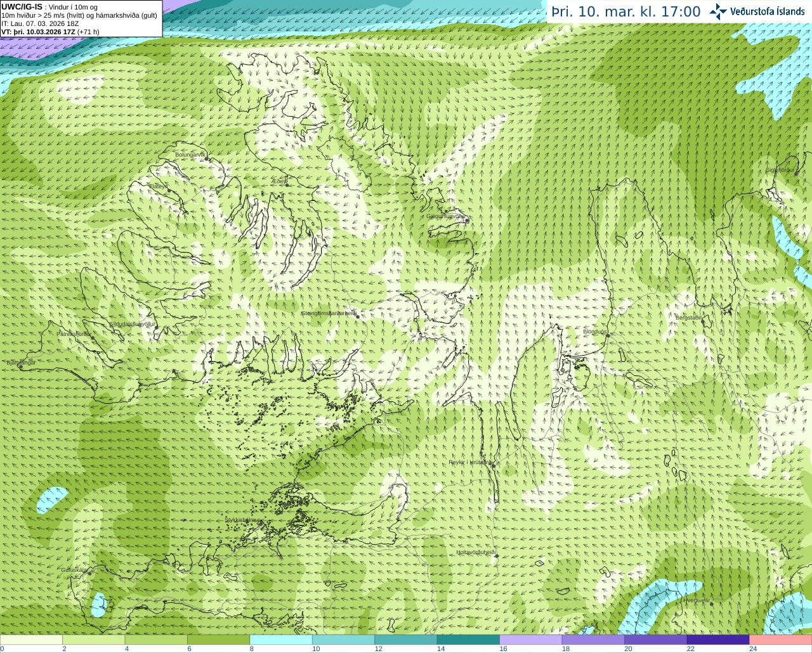
Task: Click the legend value '10'
Action: [316, 649]
